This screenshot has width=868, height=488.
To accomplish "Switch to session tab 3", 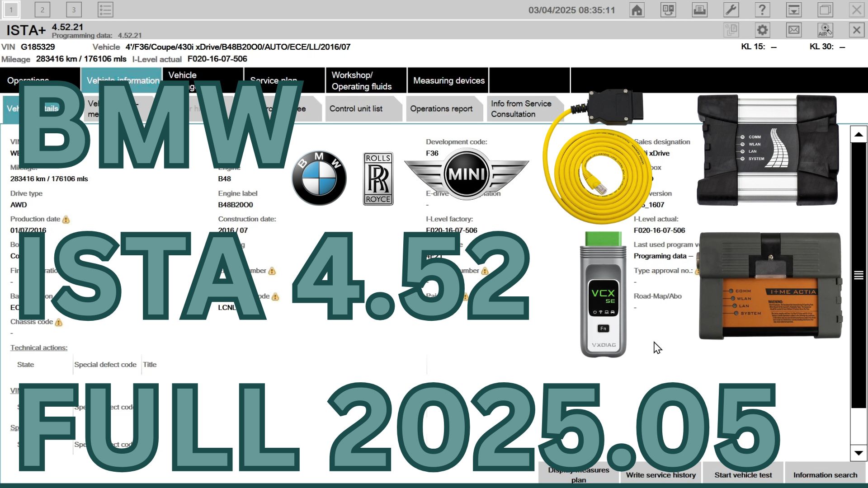I will [x=74, y=10].
